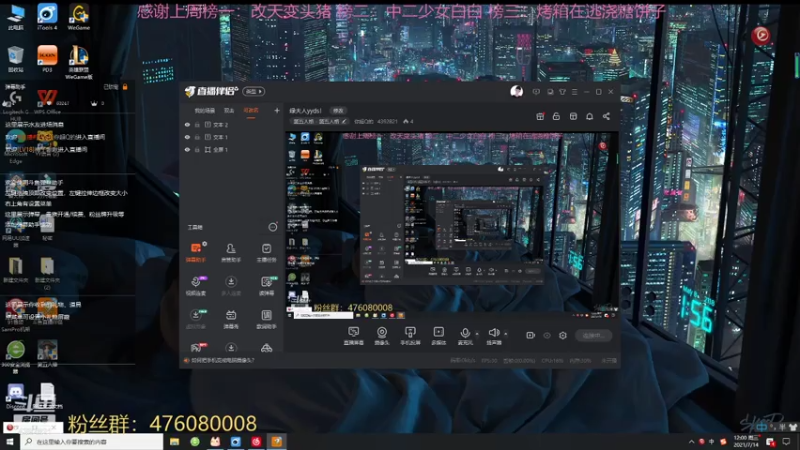
Task: Open PD3 desktop icon
Action: (47, 59)
